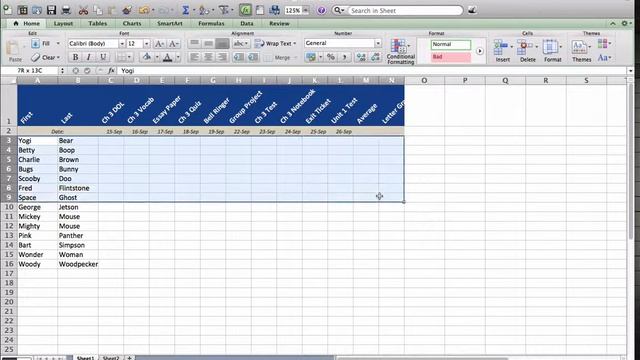Switch to the Layout ribbon tab
The width and height of the screenshot is (640, 360).
63,24
